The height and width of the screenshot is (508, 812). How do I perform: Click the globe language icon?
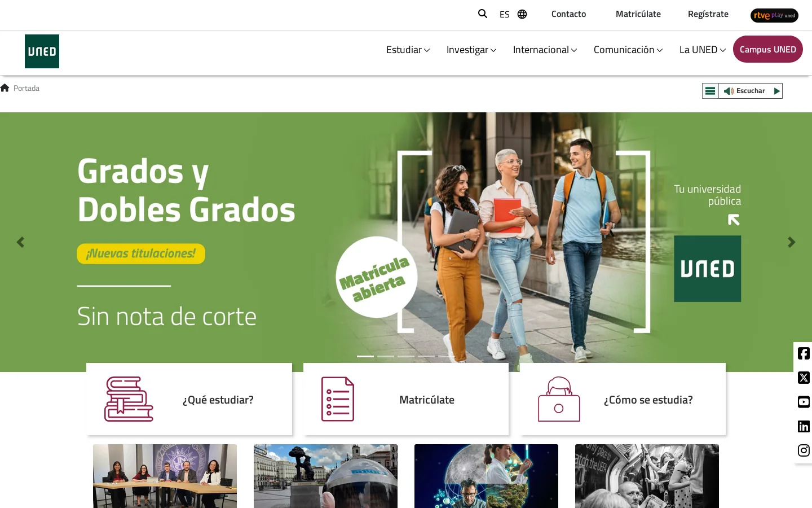click(x=522, y=14)
